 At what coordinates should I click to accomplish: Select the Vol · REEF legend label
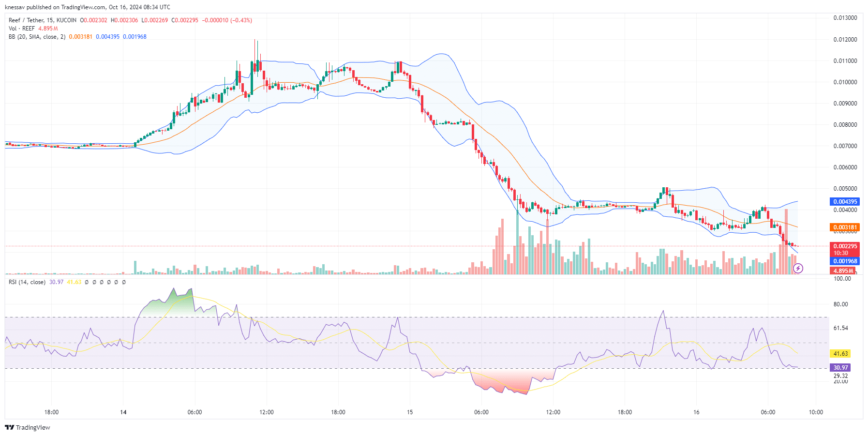22,29
